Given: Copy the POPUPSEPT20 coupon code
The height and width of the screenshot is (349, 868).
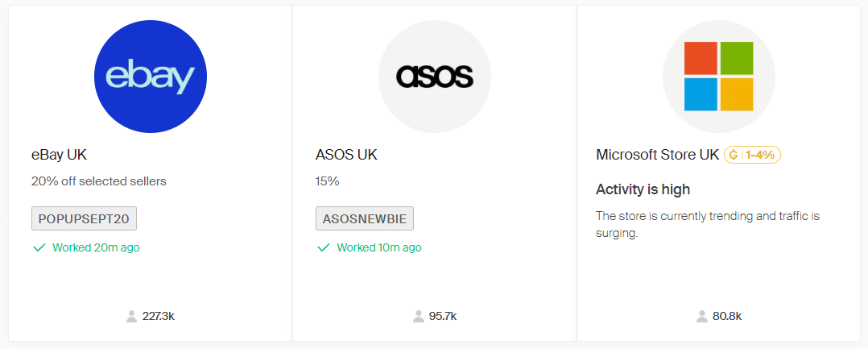Looking at the screenshot, I should [85, 218].
